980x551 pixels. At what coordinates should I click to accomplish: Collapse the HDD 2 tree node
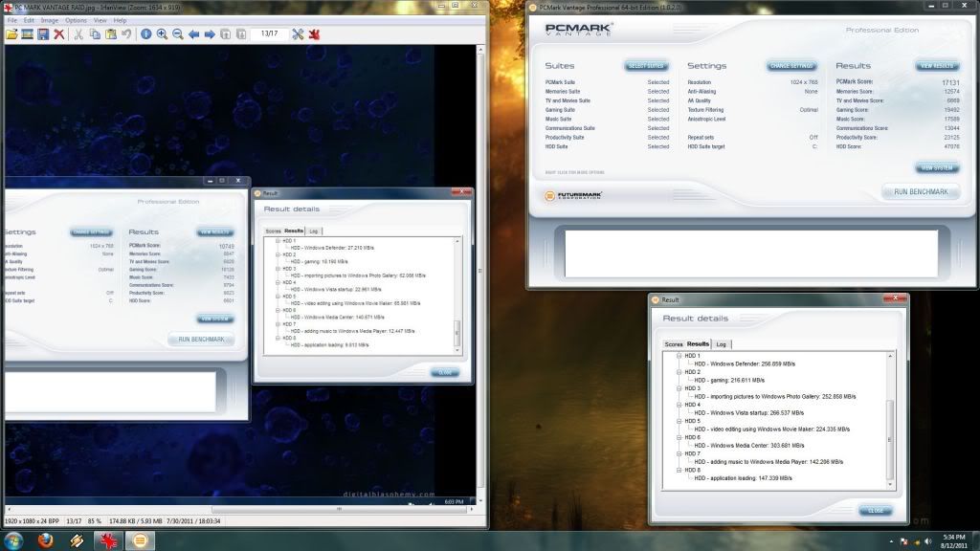(679, 372)
